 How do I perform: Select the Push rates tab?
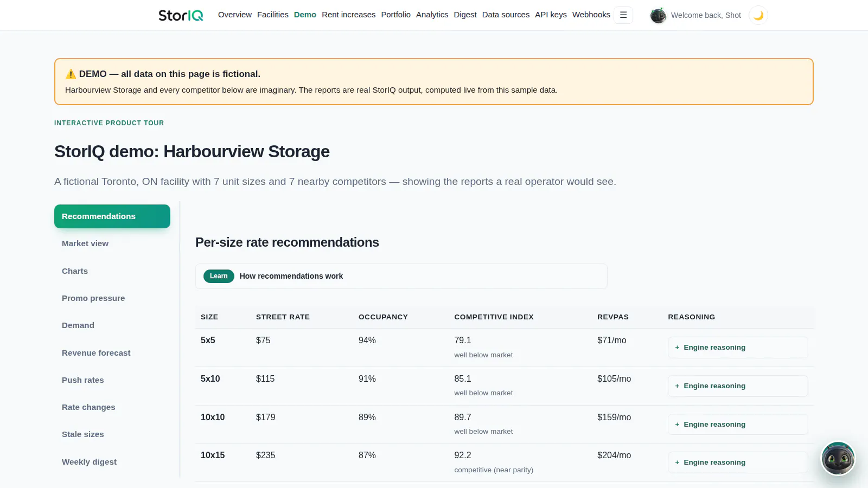pos(112,380)
